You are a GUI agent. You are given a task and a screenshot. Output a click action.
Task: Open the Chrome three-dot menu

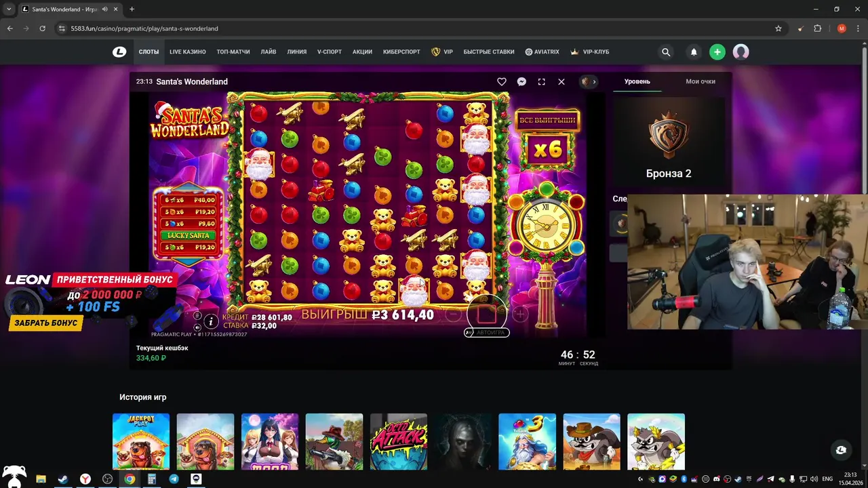[x=858, y=28]
